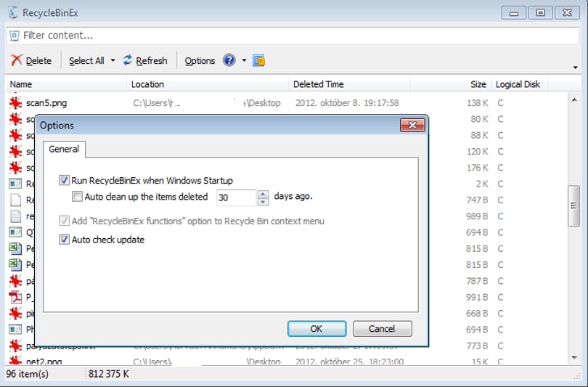Close the Options dialog with red X

pyautogui.click(x=412, y=125)
